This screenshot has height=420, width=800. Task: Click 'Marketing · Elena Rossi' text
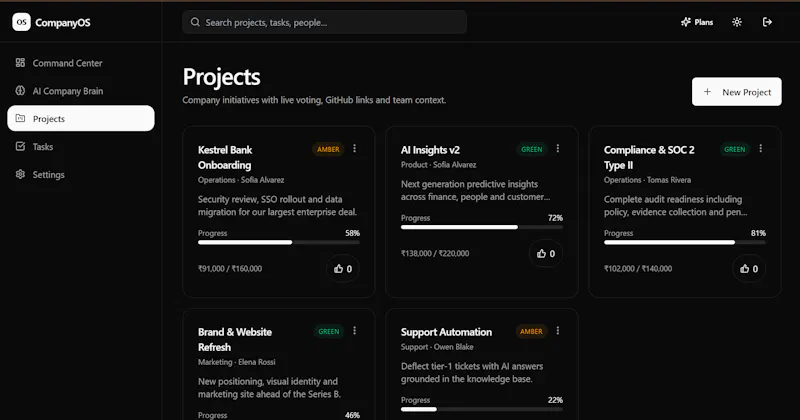tap(237, 362)
